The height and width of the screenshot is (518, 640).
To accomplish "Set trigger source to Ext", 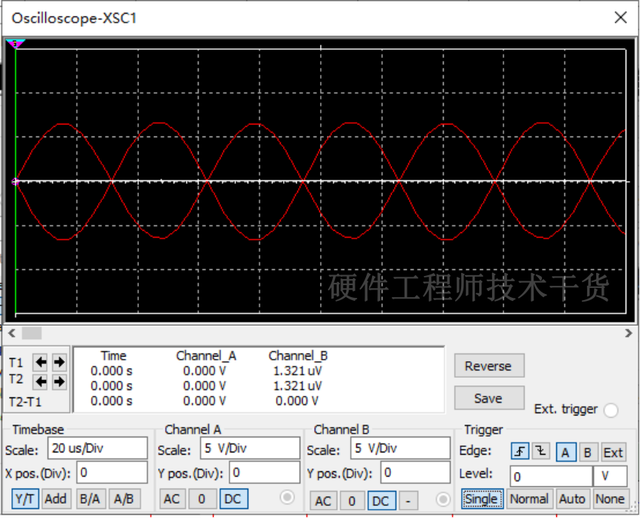I will 613,452.
